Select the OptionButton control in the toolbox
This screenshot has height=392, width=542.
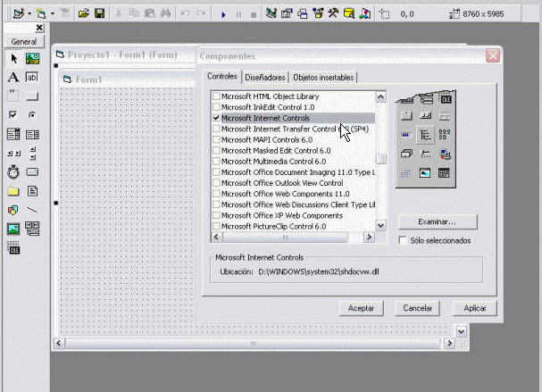[x=32, y=115]
